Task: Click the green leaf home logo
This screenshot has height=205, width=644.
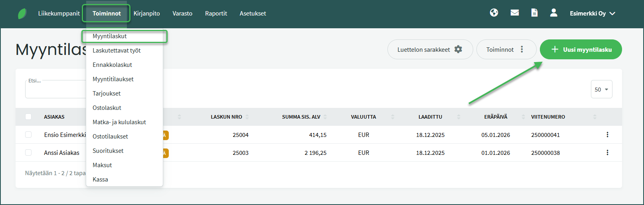Action: pos(22,14)
